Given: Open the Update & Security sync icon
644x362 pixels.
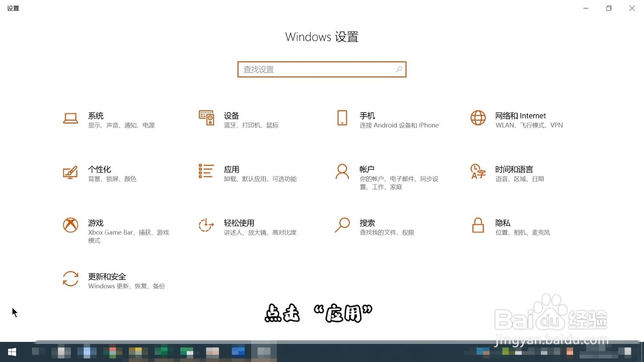Looking at the screenshot, I should (x=70, y=279).
